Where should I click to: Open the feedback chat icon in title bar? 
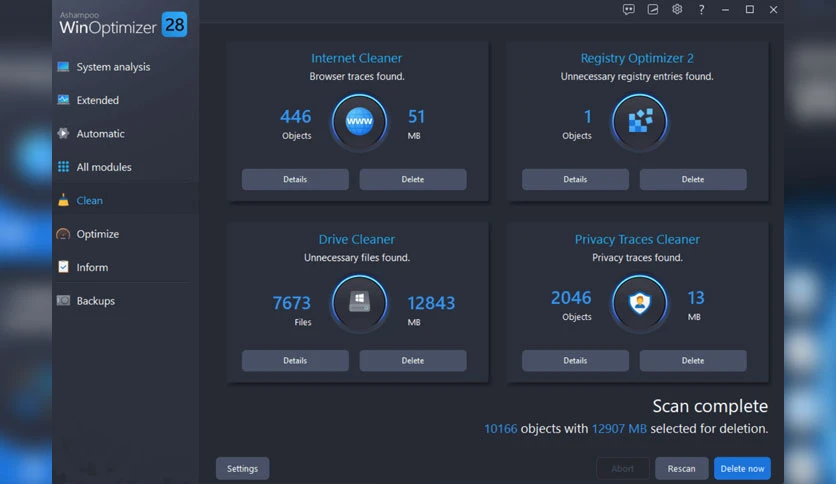[629, 10]
